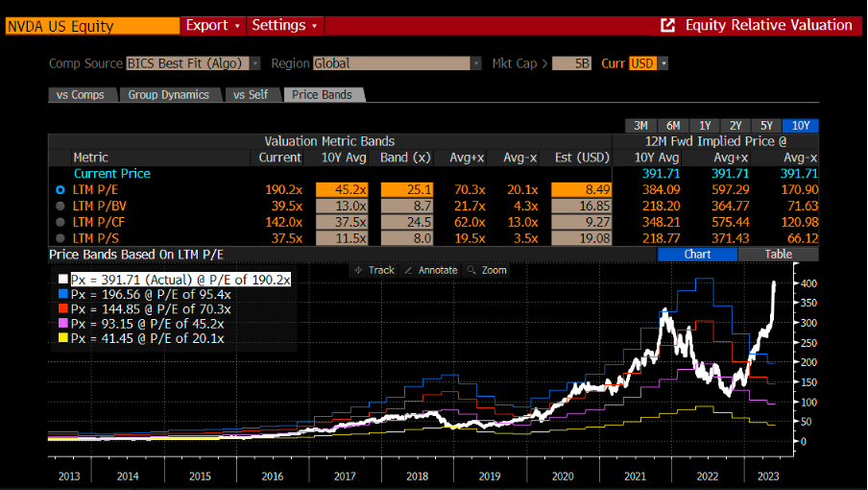Click the Zoom magnifier icon

point(471,270)
